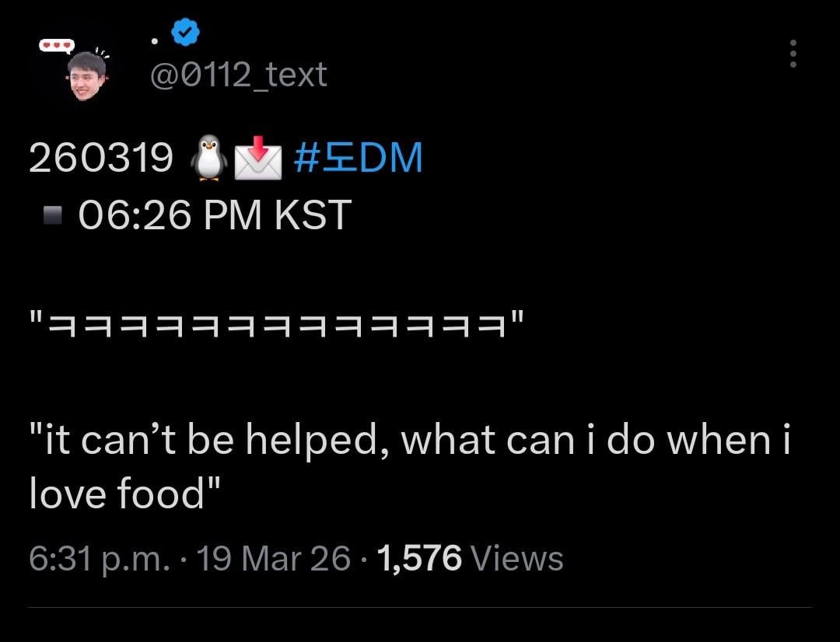840x642 pixels.
Task: Click the heart speech bubble above avatar
Action: tap(57, 46)
